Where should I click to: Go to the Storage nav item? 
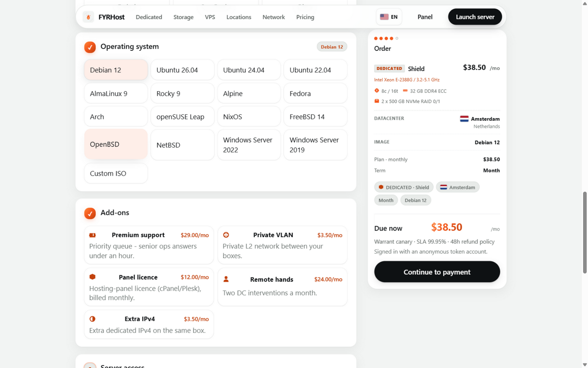(183, 17)
